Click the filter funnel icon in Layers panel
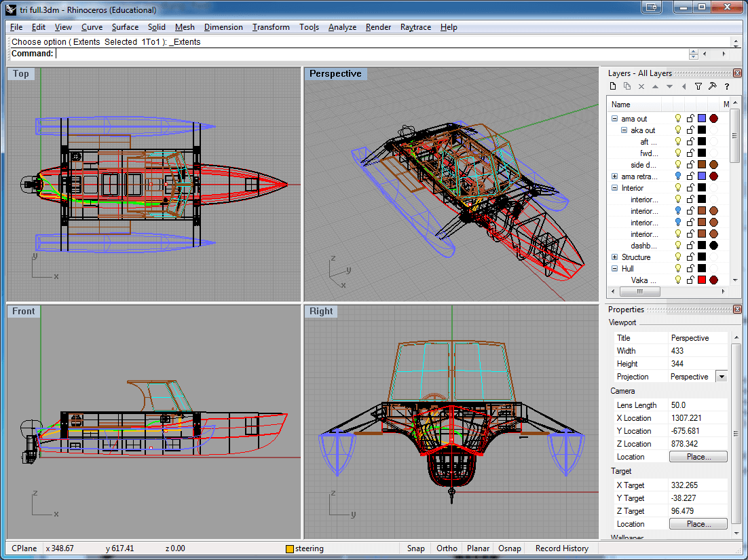Screen dimensions: 748x560 [x=698, y=86]
